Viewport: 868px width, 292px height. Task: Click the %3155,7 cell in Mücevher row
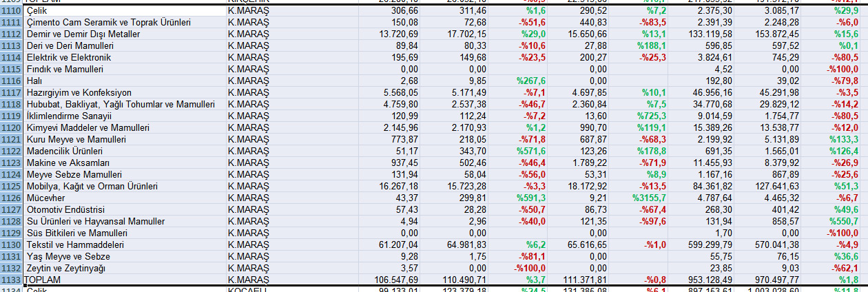[650, 198]
